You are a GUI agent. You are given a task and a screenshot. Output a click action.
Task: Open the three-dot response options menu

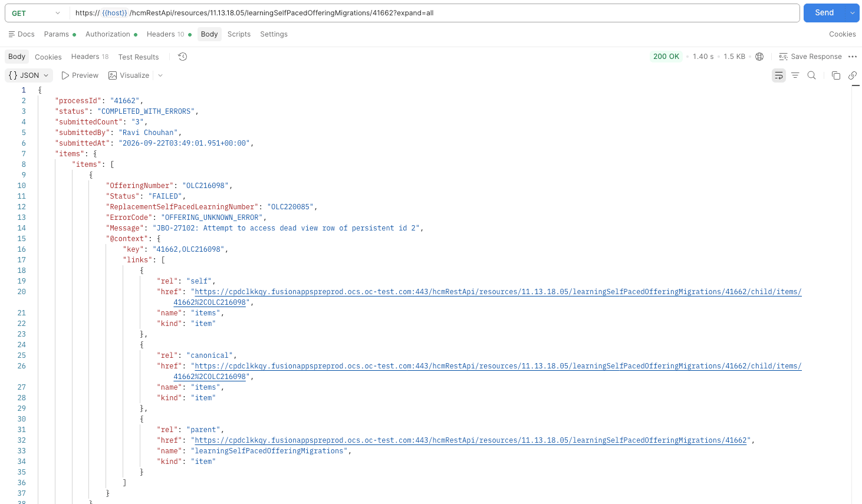(x=853, y=57)
